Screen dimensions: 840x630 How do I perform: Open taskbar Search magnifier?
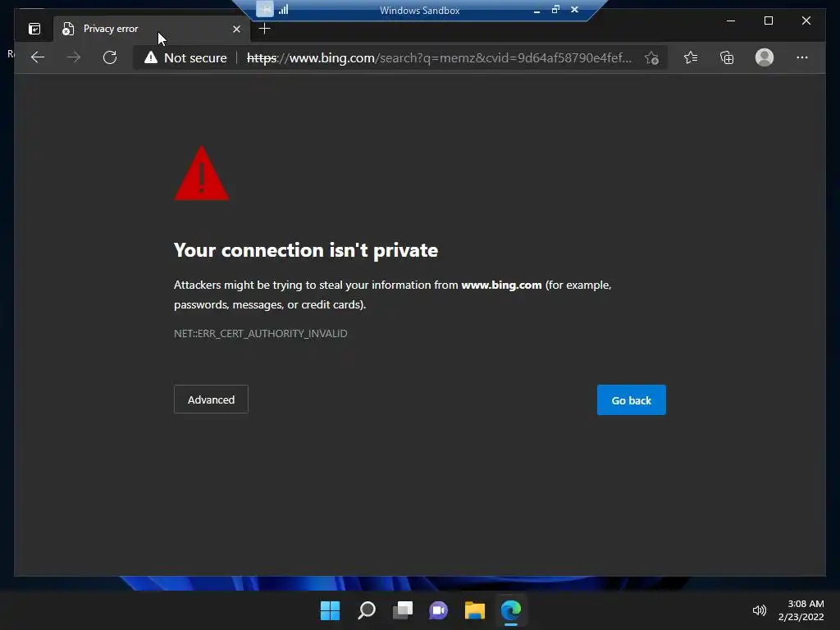[x=367, y=610]
